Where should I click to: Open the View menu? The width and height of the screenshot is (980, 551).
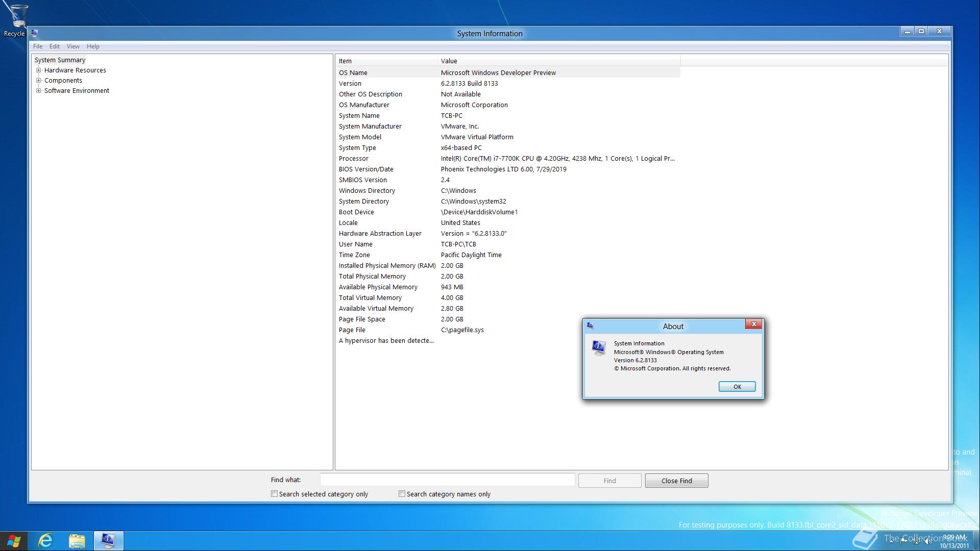point(73,46)
